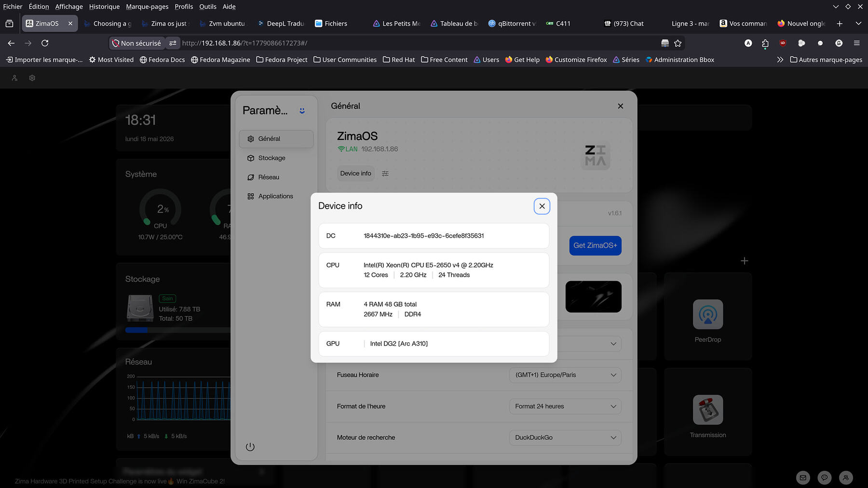
Task: Click the mail icon at bottom right
Action: (803, 477)
